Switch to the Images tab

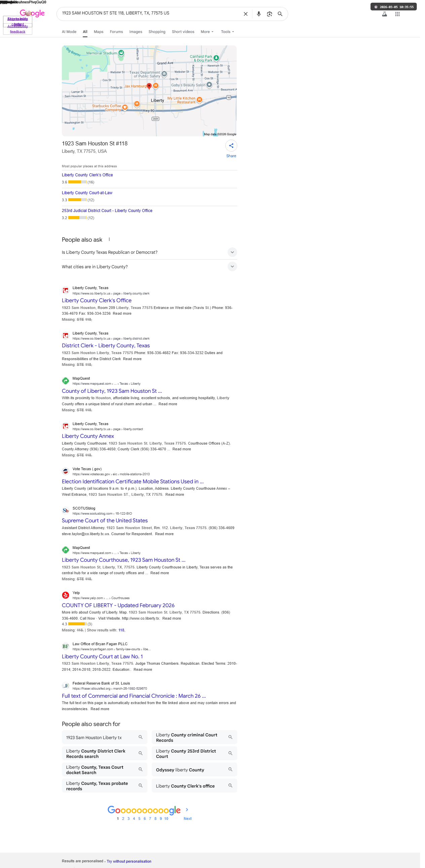(136, 32)
